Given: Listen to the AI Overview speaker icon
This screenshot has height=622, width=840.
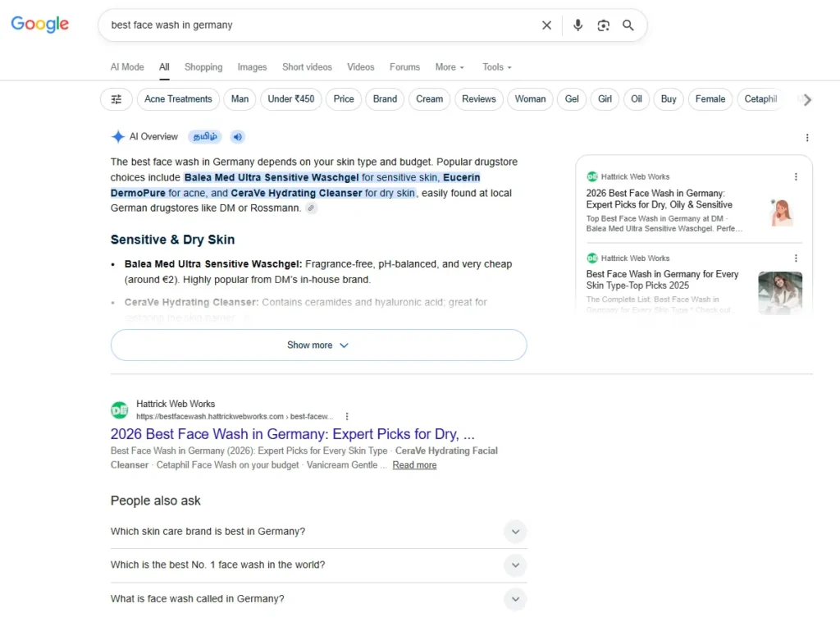Looking at the screenshot, I should [x=238, y=136].
